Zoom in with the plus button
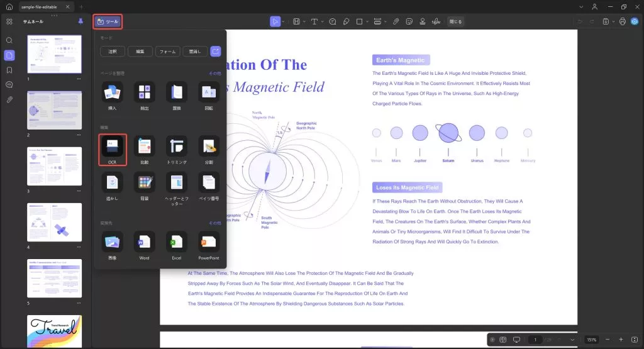This screenshot has width=644, height=349. point(621,340)
